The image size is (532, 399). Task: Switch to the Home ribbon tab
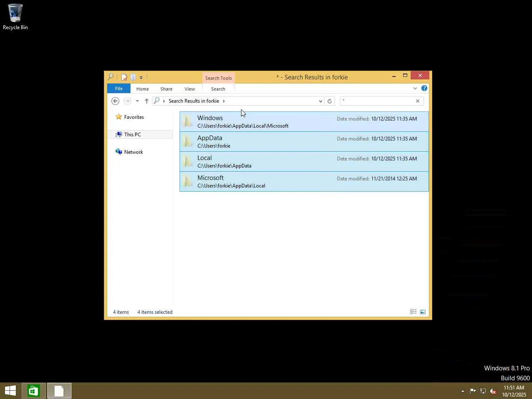pyautogui.click(x=143, y=89)
